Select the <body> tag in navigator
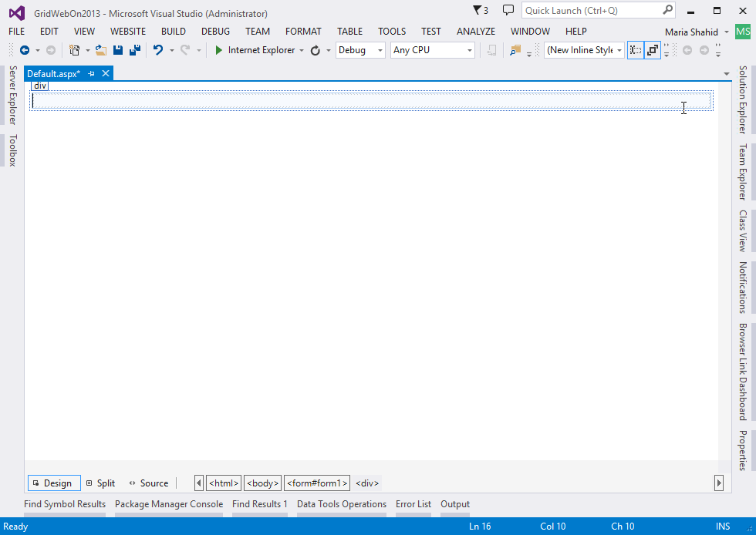Screen dimensions: 756x535 coord(263,483)
